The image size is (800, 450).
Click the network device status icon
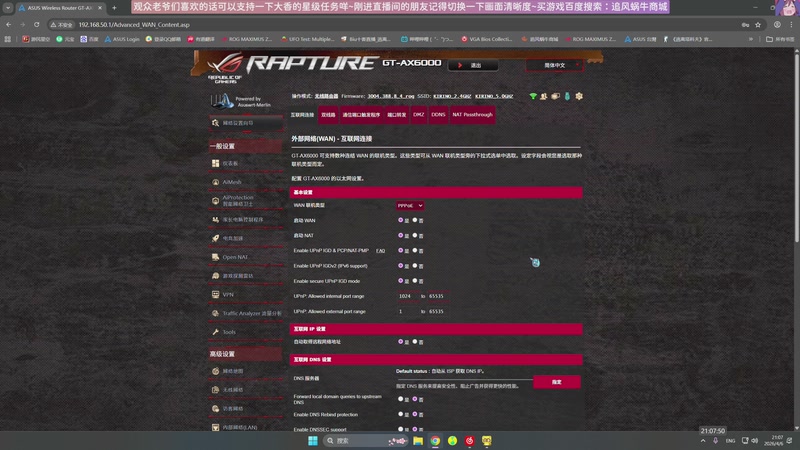tap(555, 96)
